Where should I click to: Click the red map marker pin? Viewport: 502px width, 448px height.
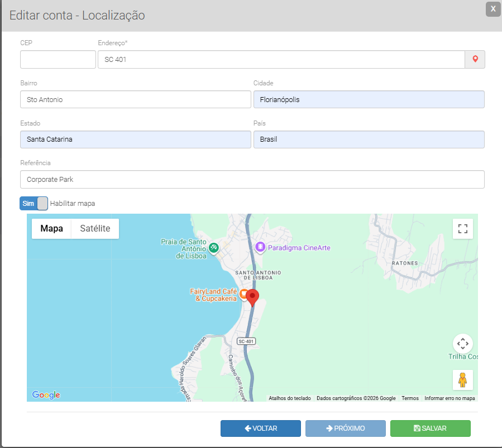pos(253,297)
